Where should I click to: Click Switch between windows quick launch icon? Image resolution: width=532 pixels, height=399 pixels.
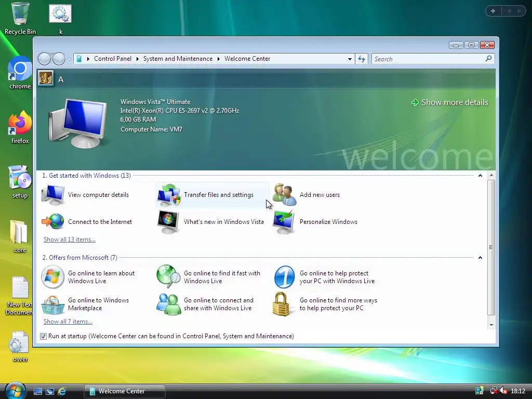(x=50, y=391)
